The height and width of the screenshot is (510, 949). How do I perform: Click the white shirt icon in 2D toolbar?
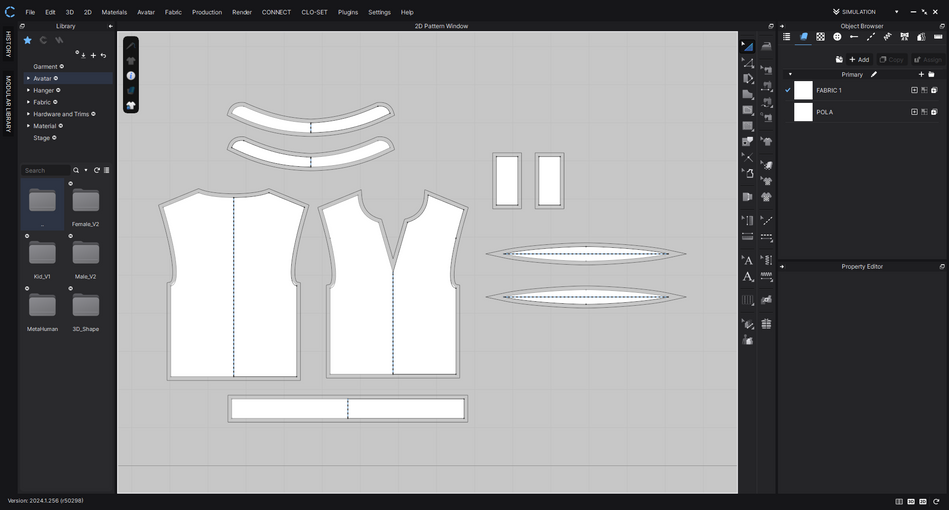131,105
